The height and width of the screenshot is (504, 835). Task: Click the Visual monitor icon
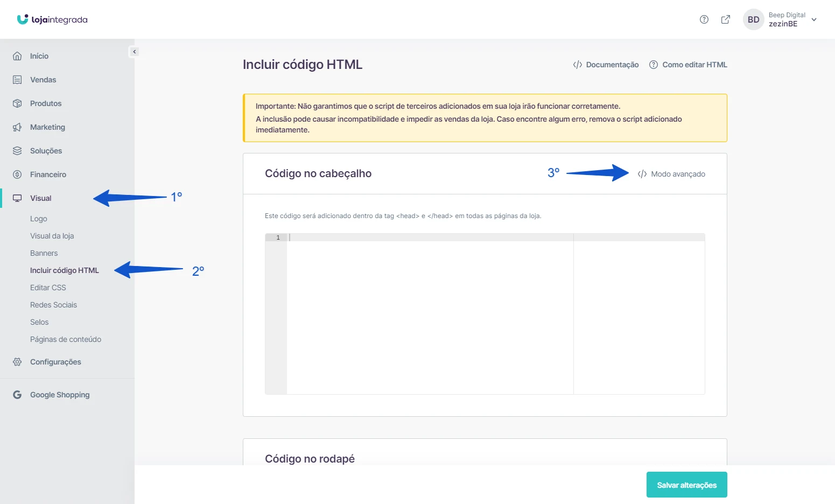(17, 198)
